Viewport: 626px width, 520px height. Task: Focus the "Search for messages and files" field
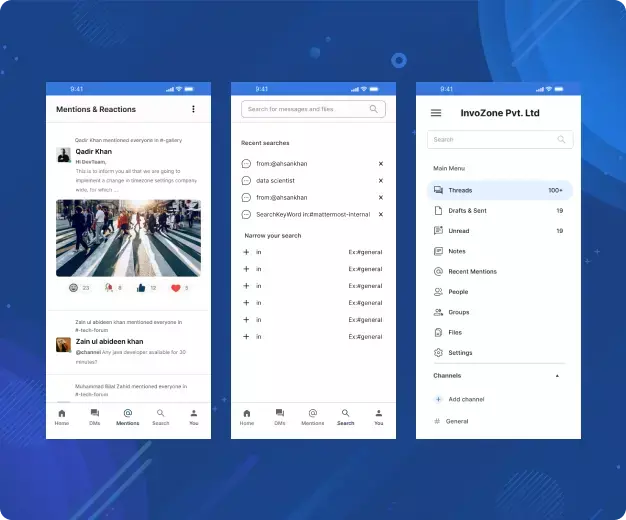point(304,109)
